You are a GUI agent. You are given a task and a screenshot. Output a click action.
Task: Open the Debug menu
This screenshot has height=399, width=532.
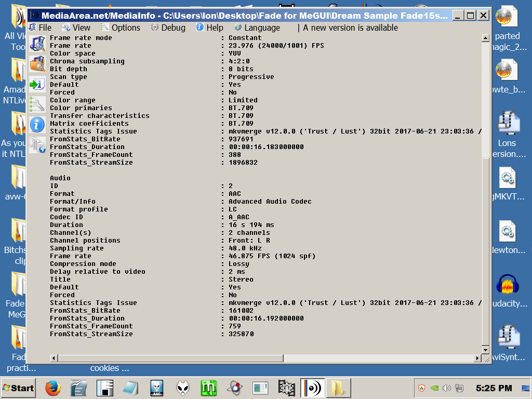[168, 28]
